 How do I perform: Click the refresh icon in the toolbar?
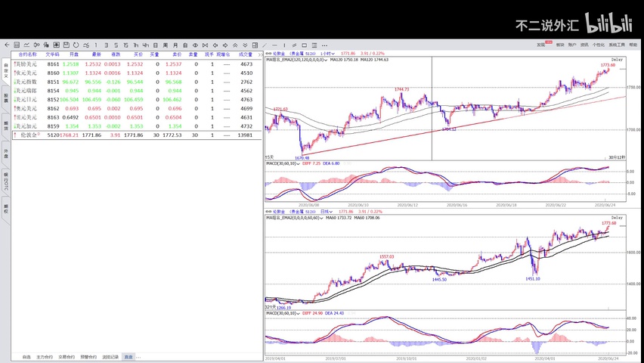click(76, 45)
